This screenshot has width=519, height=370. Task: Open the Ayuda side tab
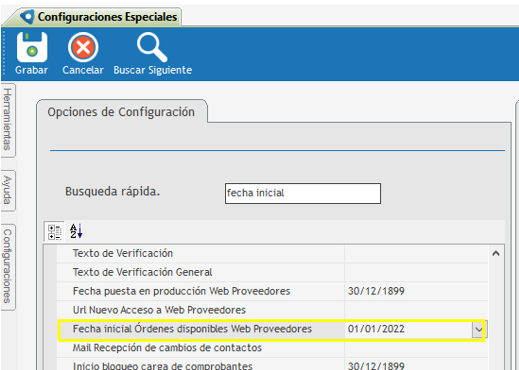point(7,190)
